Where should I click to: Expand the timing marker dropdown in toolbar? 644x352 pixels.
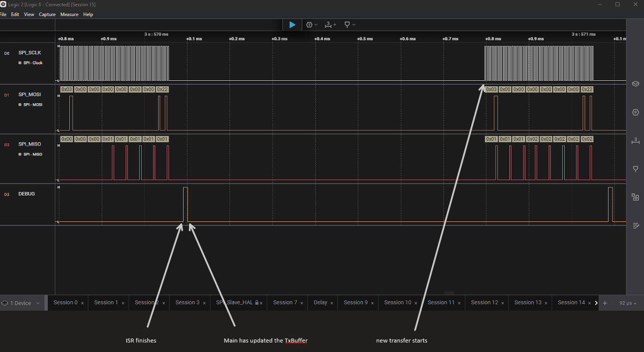click(350, 24)
